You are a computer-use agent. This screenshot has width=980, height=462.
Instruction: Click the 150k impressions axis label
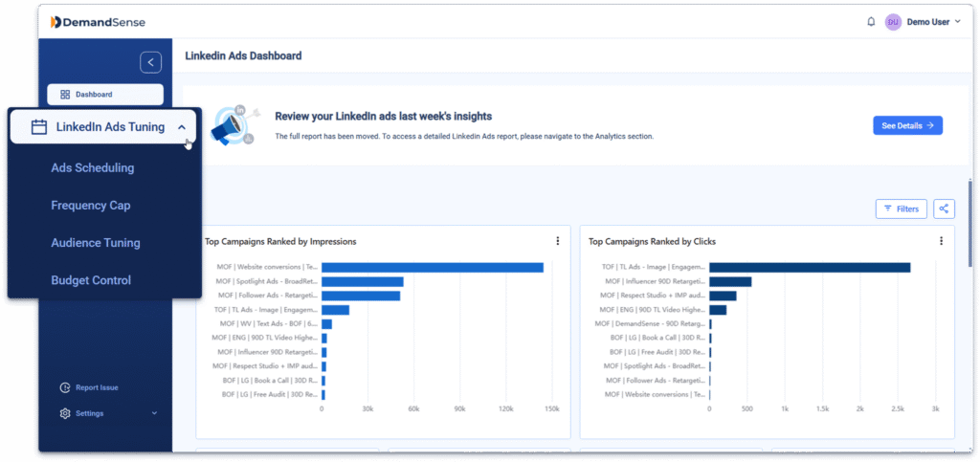click(x=552, y=409)
